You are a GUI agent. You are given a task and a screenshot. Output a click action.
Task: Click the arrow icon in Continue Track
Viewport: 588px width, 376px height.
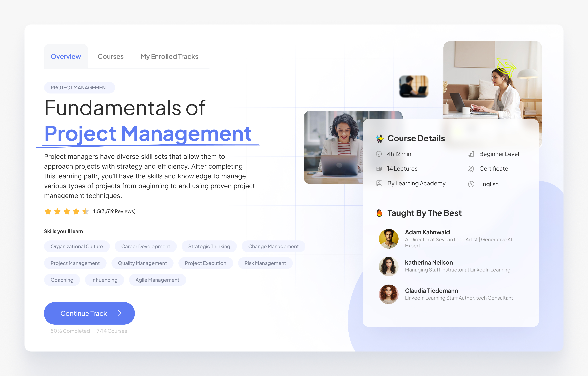[x=117, y=313]
